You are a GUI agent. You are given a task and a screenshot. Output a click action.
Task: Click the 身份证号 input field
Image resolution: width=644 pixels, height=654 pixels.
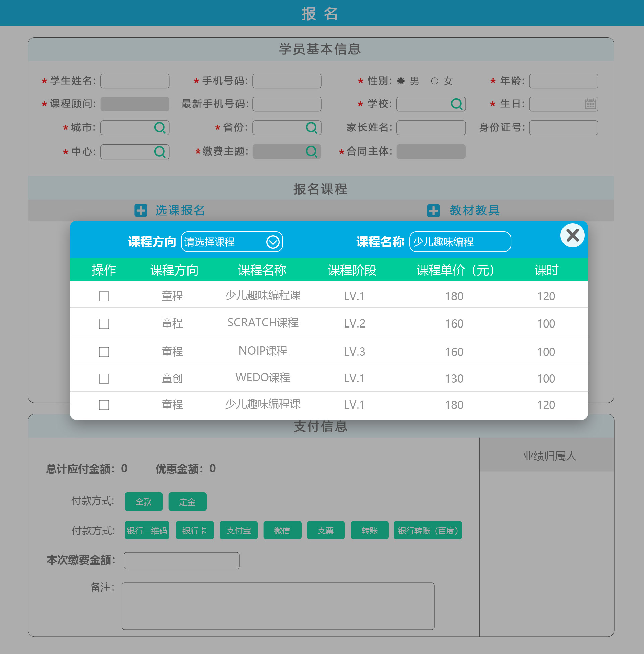(x=563, y=128)
